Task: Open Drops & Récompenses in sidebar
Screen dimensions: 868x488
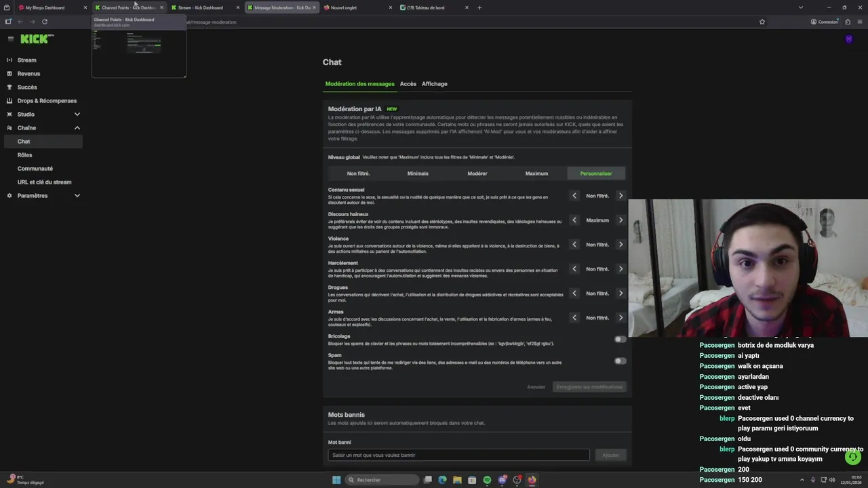Action: click(47, 100)
